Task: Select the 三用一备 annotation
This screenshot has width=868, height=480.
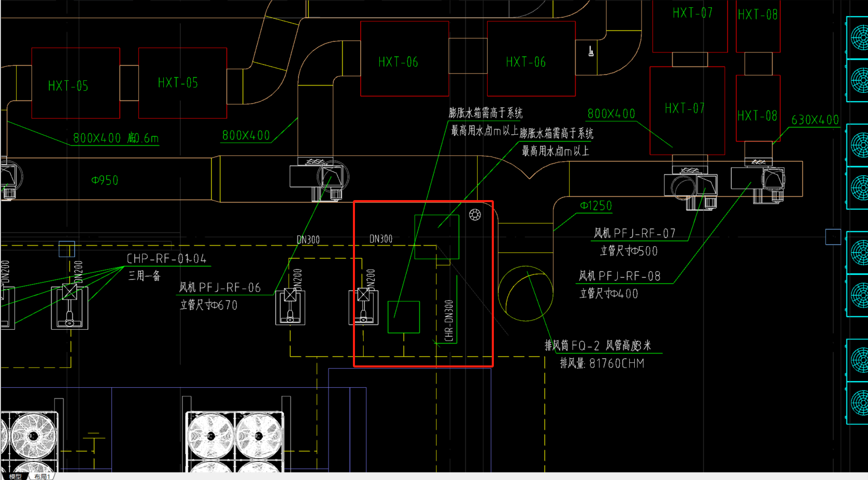Action: (x=144, y=276)
